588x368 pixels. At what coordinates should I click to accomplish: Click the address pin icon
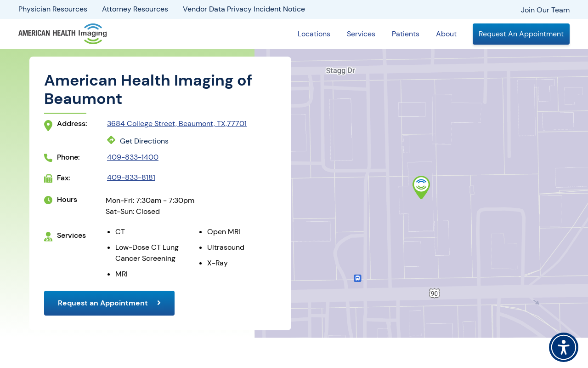[x=48, y=126]
